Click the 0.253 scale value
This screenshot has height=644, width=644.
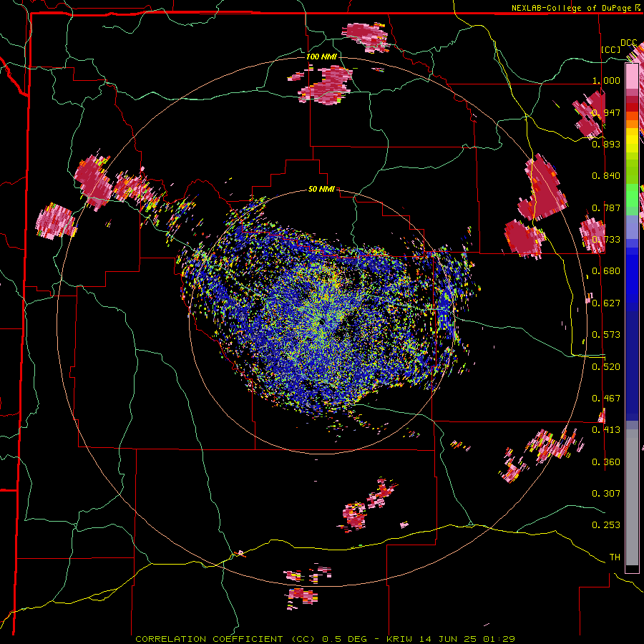pyautogui.click(x=606, y=525)
